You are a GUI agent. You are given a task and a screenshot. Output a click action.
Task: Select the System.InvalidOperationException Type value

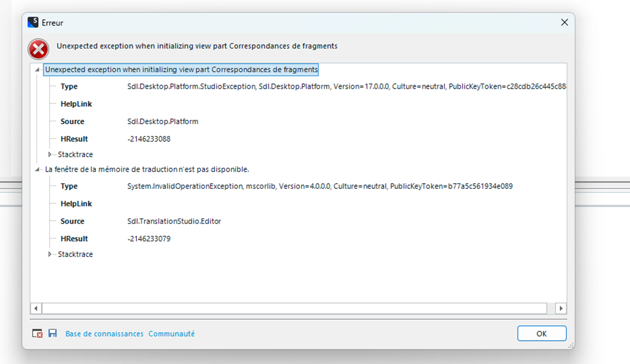tap(320, 187)
